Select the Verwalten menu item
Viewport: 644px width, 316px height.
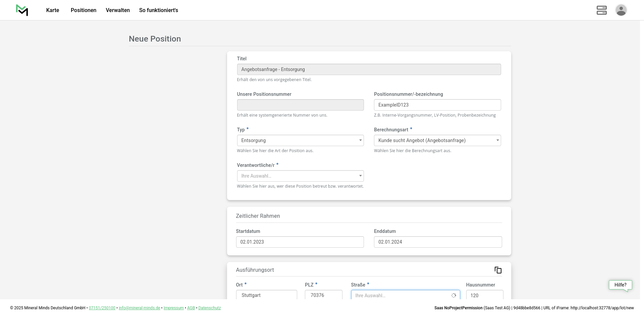click(x=118, y=10)
